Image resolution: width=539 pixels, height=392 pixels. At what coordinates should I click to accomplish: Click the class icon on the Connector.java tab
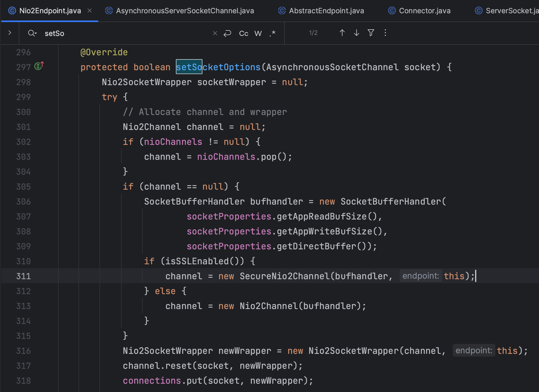392,11
